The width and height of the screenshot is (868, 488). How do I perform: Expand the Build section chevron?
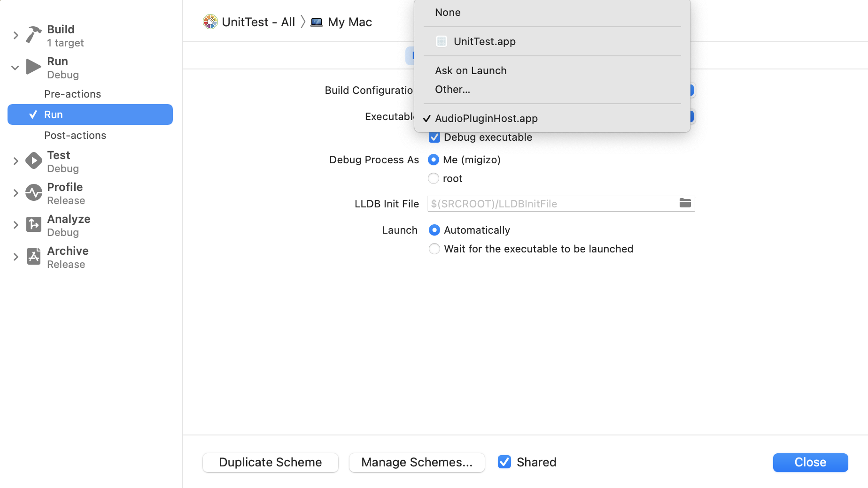pyautogui.click(x=15, y=35)
